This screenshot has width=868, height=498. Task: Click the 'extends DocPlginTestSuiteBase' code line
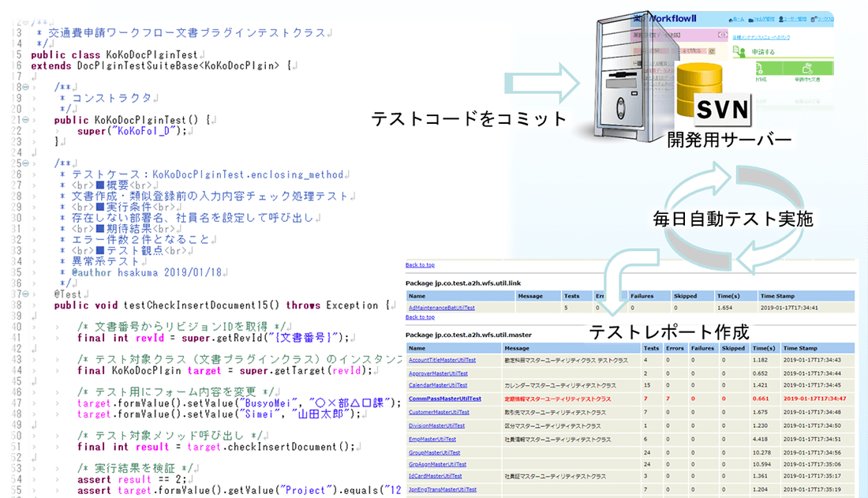point(160,66)
